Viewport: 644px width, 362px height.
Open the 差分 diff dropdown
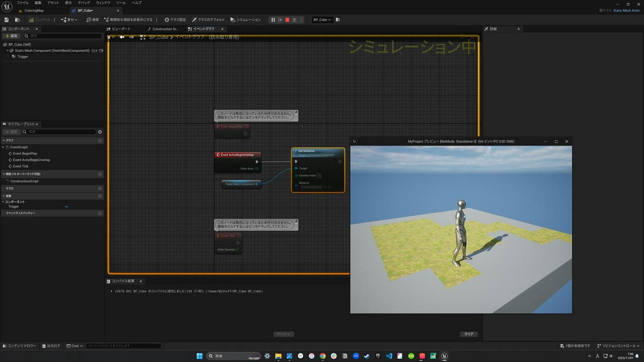[69, 20]
